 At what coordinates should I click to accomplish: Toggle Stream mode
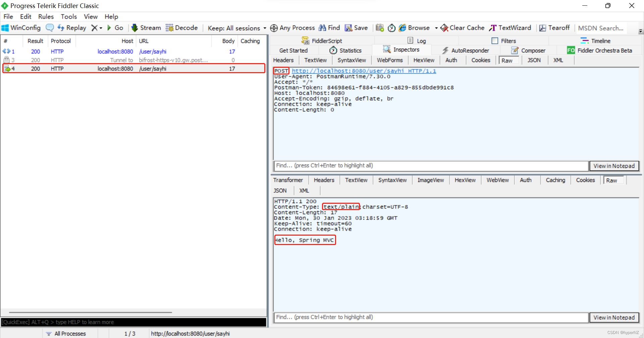pos(146,28)
